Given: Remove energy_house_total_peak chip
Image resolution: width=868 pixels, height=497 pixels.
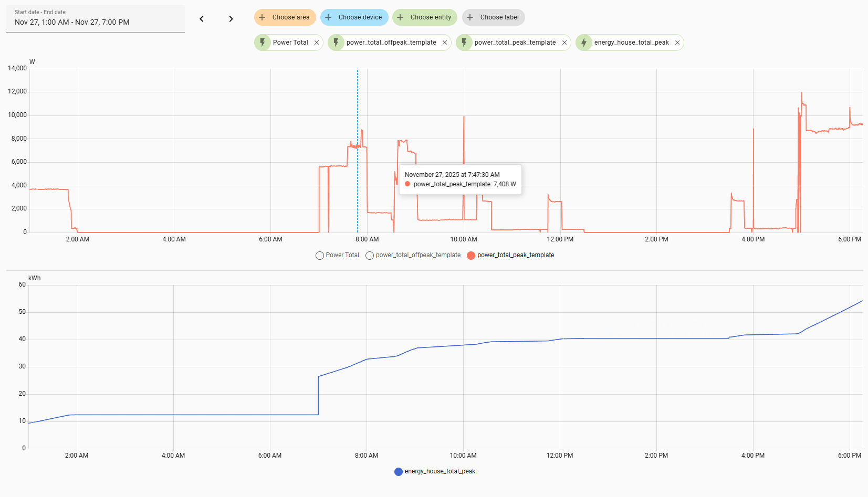Looking at the screenshot, I should coord(677,43).
